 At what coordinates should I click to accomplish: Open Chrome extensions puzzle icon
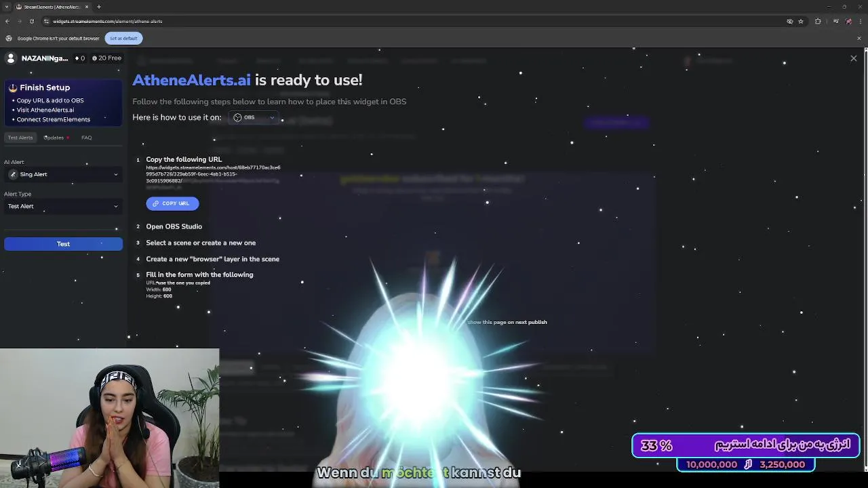pyautogui.click(x=818, y=21)
